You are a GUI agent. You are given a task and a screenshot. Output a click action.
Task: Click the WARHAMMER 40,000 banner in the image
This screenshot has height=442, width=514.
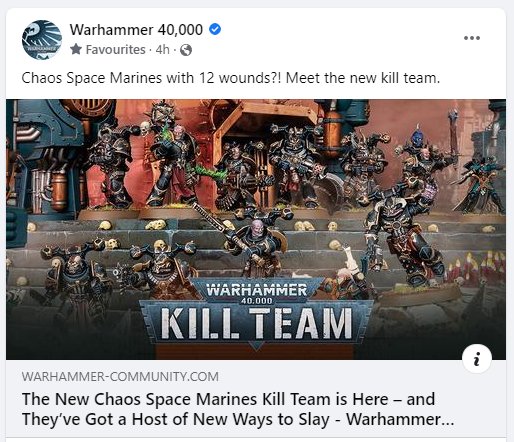click(x=256, y=292)
